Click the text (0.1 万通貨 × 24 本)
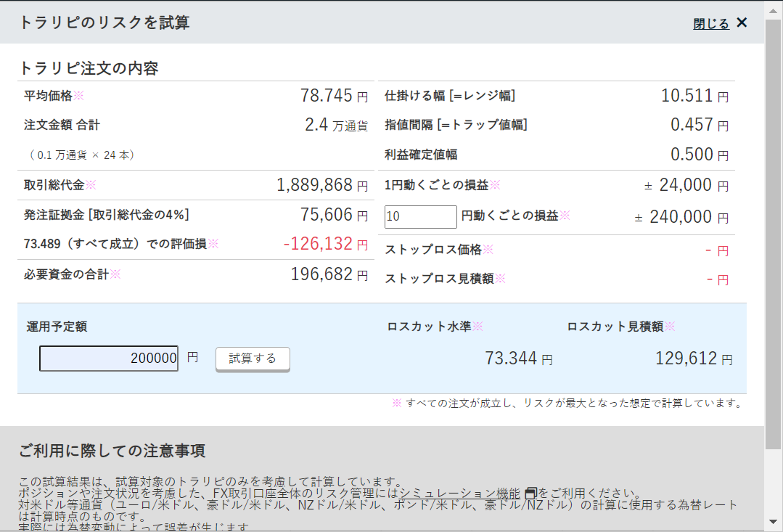This screenshot has height=532, width=783. (x=82, y=155)
